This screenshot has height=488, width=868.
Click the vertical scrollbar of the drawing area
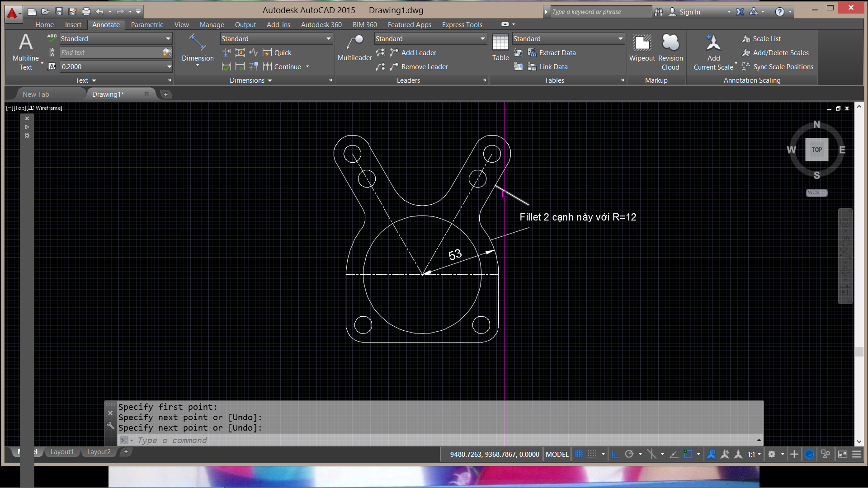tap(859, 352)
